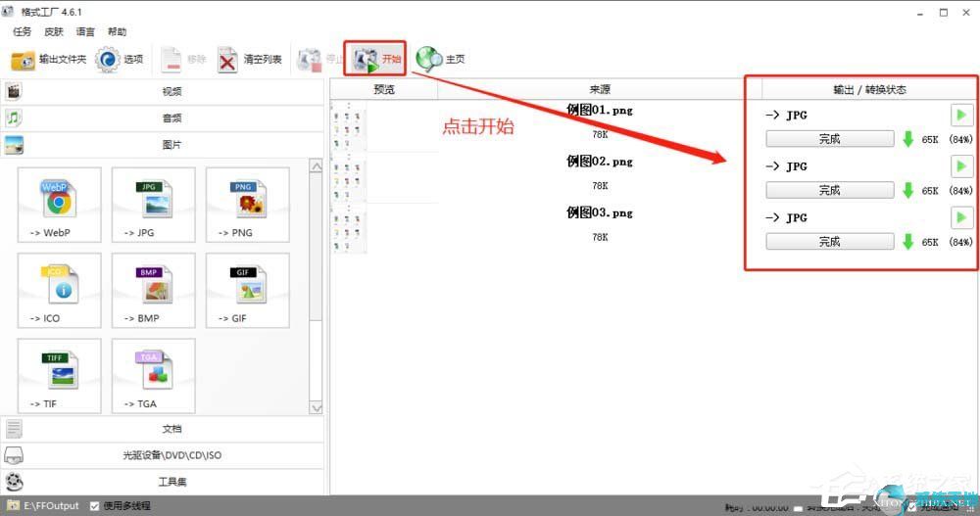This screenshot has height=516, width=980.
Task: Click the 来源 column header
Action: point(600,89)
